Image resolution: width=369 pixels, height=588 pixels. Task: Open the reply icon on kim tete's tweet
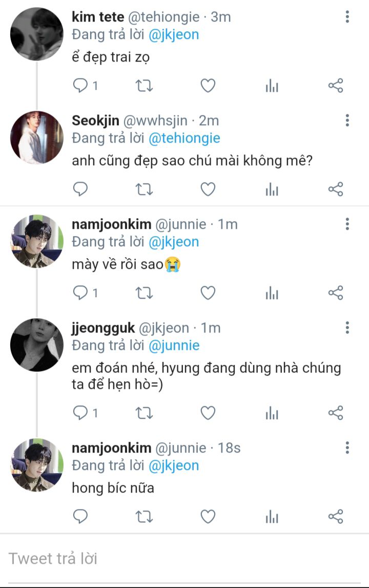tap(80, 86)
